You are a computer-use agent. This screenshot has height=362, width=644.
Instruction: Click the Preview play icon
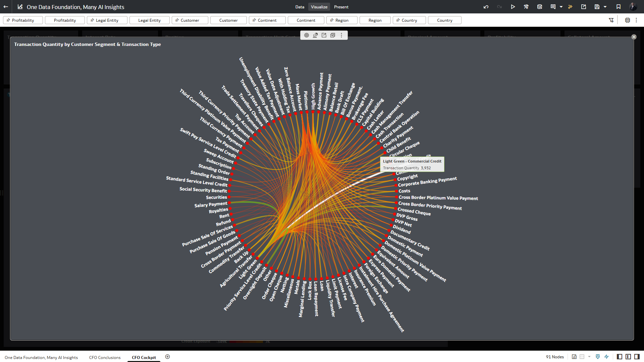point(513,7)
